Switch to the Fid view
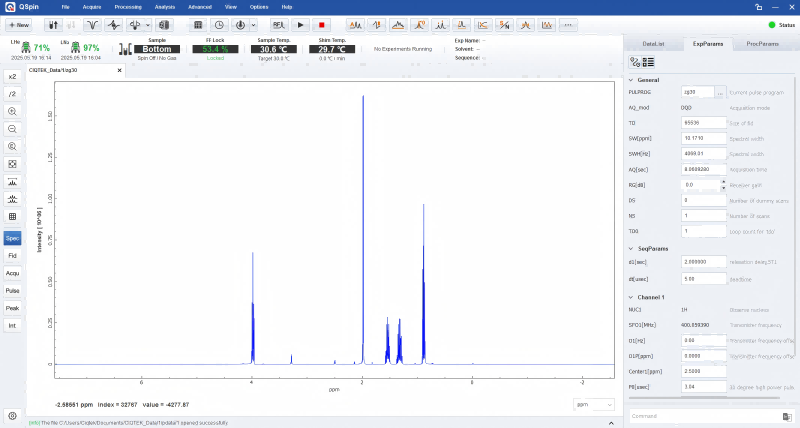The width and height of the screenshot is (800, 428). (12, 255)
